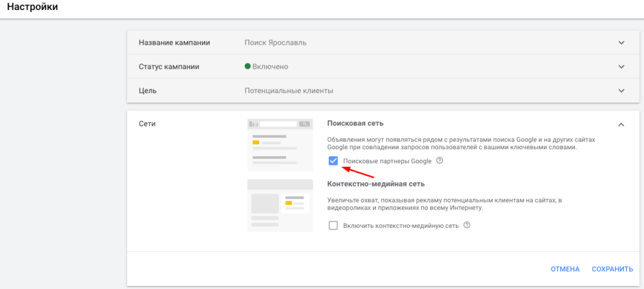Click help icon next to Поисковые партнеры Google
Screen dimensions: 644x289
pyautogui.click(x=440, y=161)
